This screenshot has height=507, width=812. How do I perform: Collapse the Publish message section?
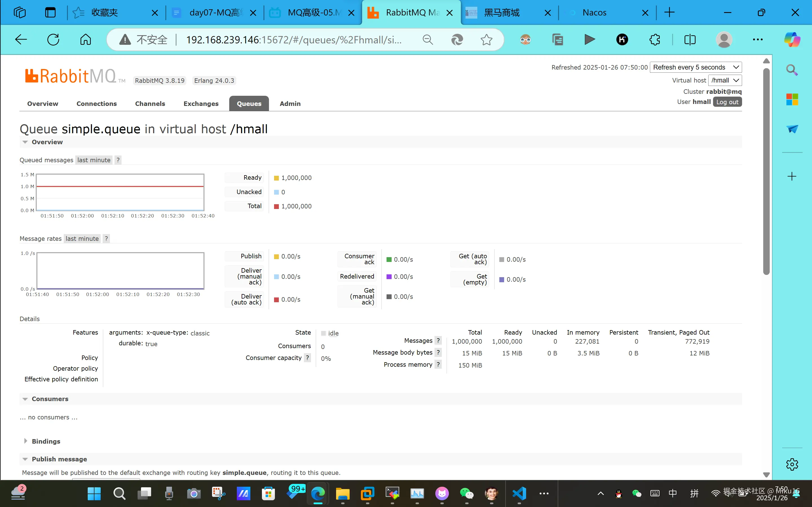(x=59, y=459)
